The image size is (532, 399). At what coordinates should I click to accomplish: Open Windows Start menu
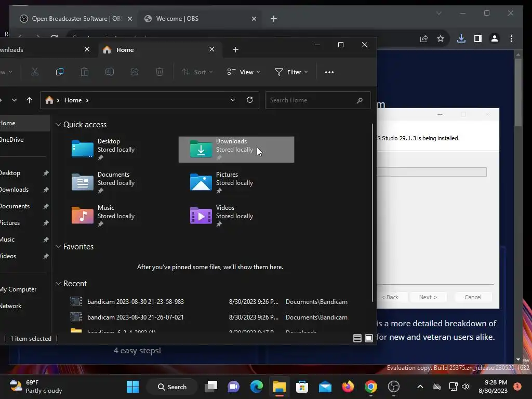point(132,387)
